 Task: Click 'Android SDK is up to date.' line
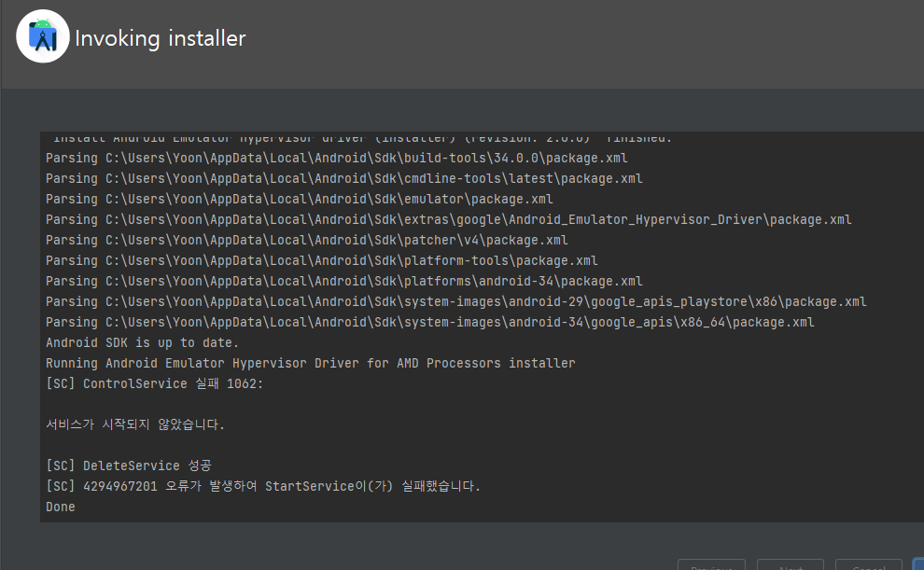[142, 342]
